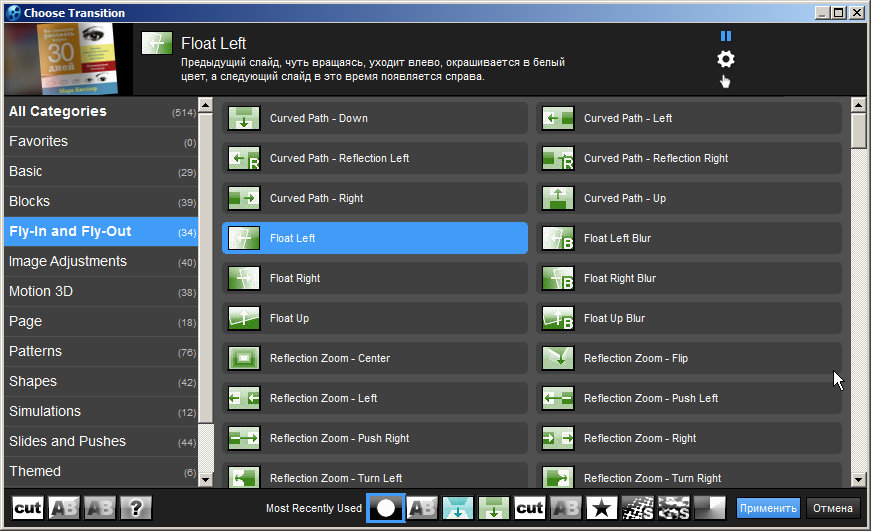Viewport: 871px width, 531px height.
Task: Click the slide preview thumbnail
Action: (x=69, y=59)
